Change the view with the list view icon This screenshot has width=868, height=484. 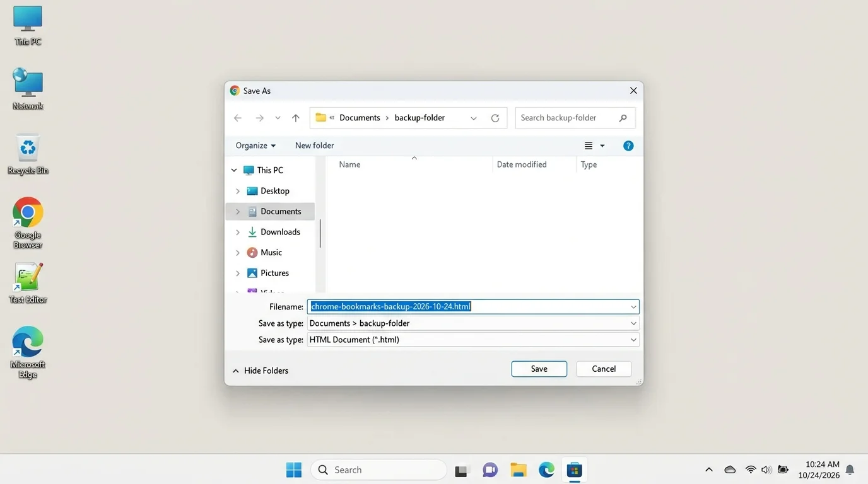coord(589,146)
